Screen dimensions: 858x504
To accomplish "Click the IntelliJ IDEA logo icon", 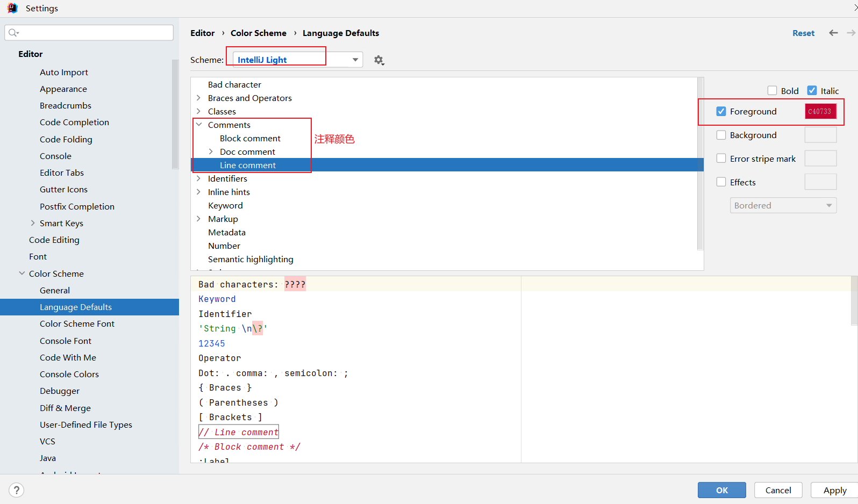I will [x=12, y=8].
